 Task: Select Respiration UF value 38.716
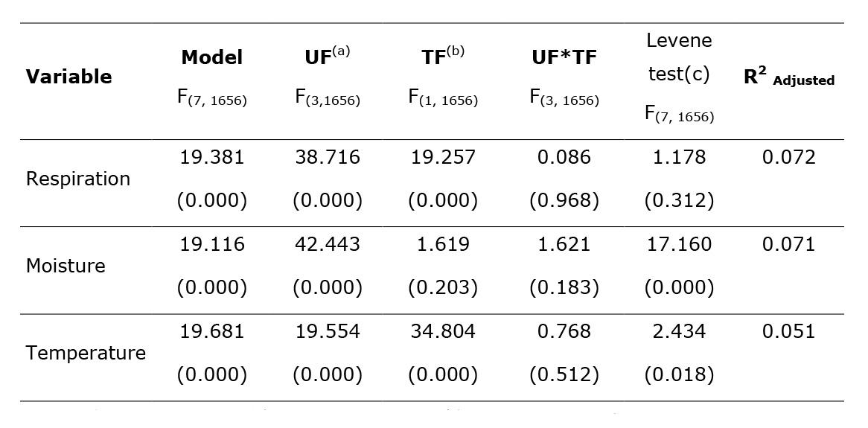[x=327, y=158]
